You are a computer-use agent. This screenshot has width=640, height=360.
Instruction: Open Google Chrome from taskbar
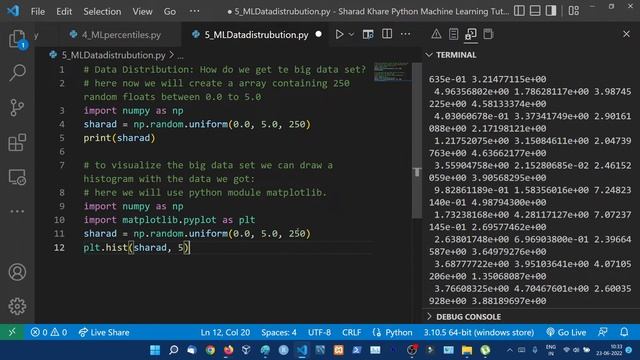tap(210, 350)
